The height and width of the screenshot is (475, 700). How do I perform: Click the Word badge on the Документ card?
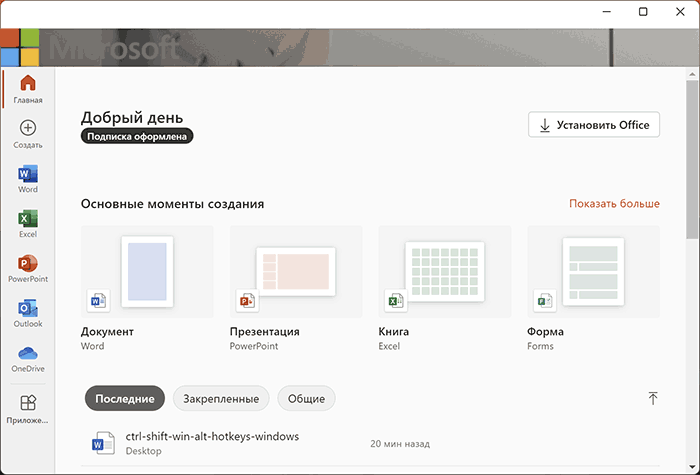click(98, 300)
